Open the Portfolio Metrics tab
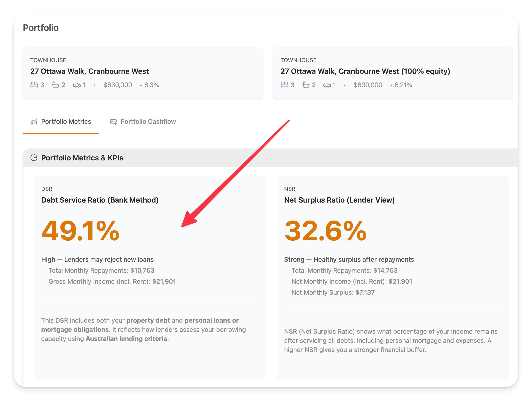The image size is (532, 401). (61, 121)
